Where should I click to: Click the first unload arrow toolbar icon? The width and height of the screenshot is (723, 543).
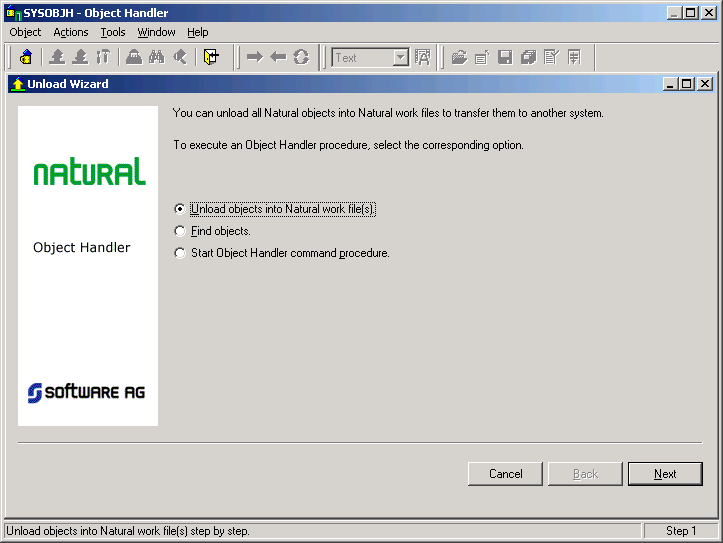(57, 58)
